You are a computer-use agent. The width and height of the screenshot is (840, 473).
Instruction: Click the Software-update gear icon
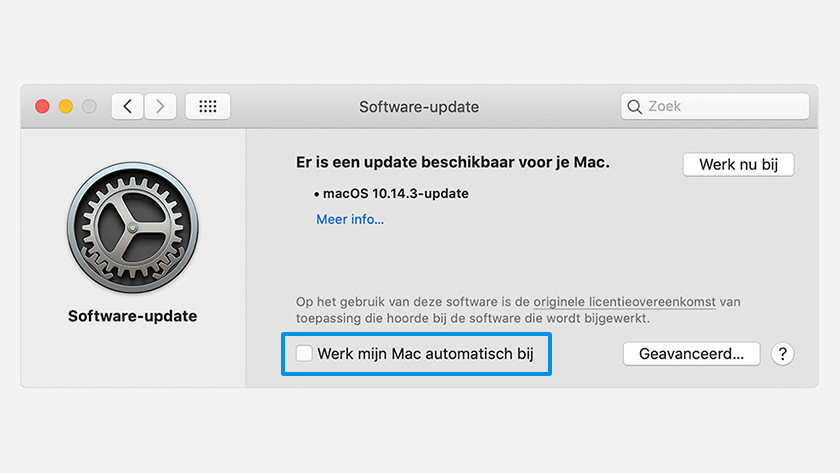[x=132, y=229]
